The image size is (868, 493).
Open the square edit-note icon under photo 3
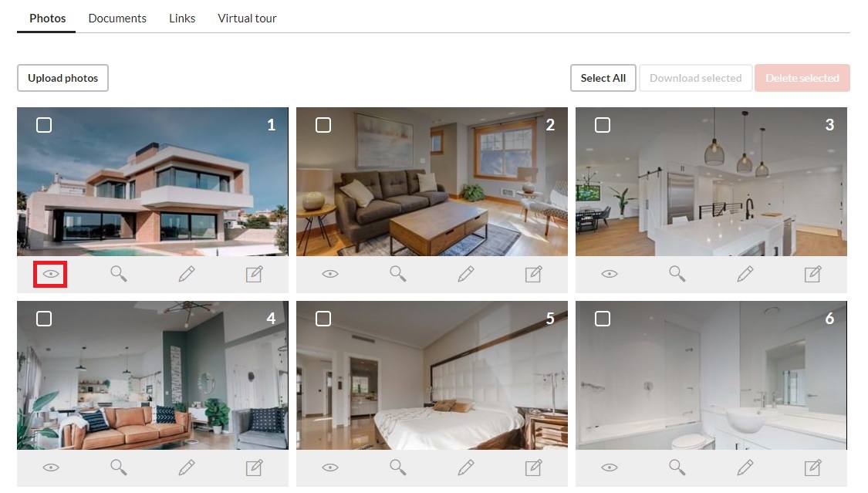point(812,274)
